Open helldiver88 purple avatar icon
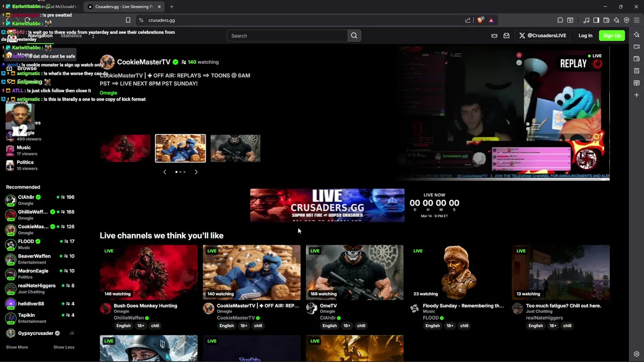The width and height of the screenshot is (644, 362). [x=11, y=304]
